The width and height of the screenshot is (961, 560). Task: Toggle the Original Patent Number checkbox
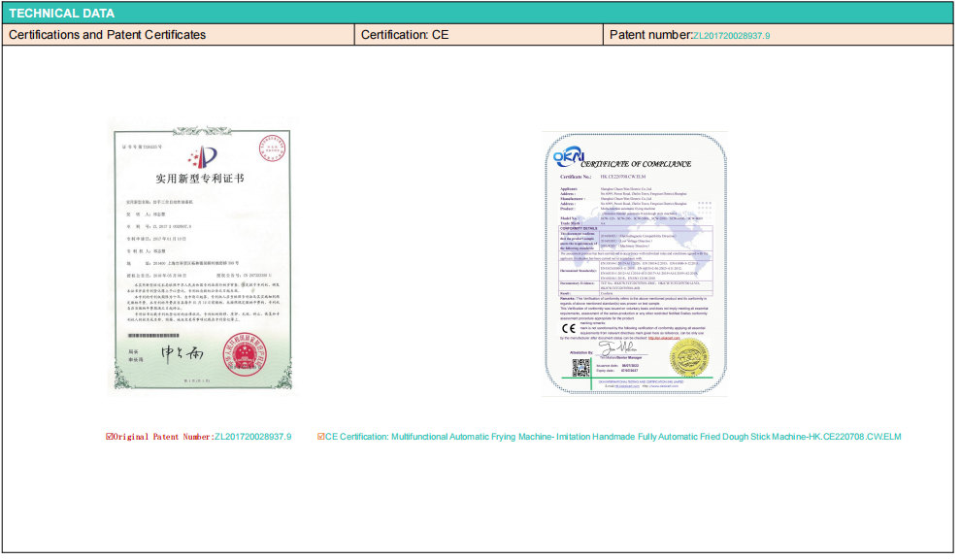pos(110,437)
